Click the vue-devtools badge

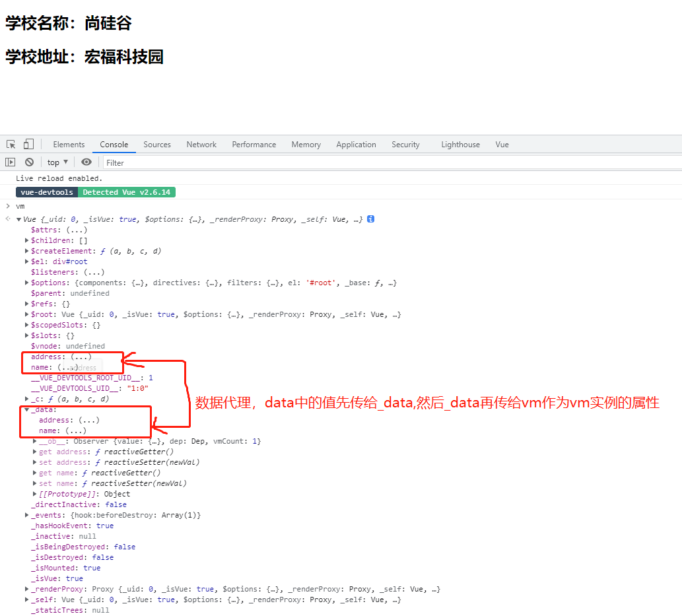pyautogui.click(x=47, y=192)
